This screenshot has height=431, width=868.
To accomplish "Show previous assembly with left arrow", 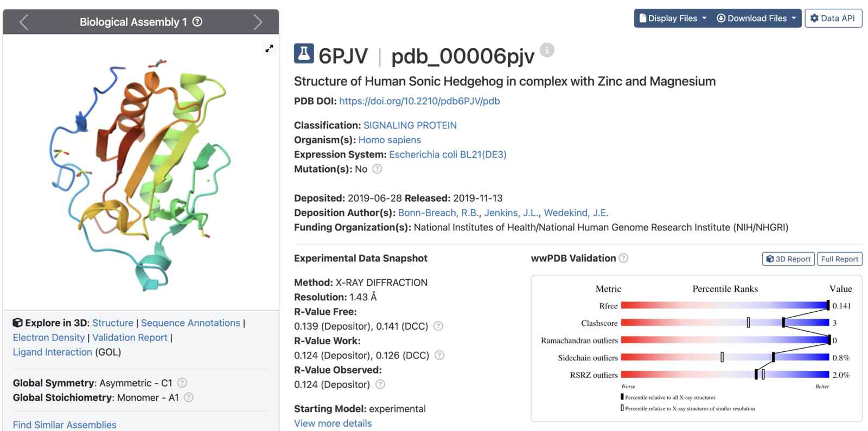I will [x=24, y=22].
